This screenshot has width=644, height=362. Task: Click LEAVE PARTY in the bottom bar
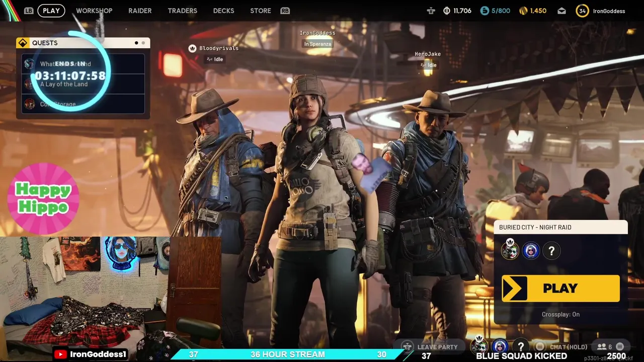pyautogui.click(x=437, y=347)
